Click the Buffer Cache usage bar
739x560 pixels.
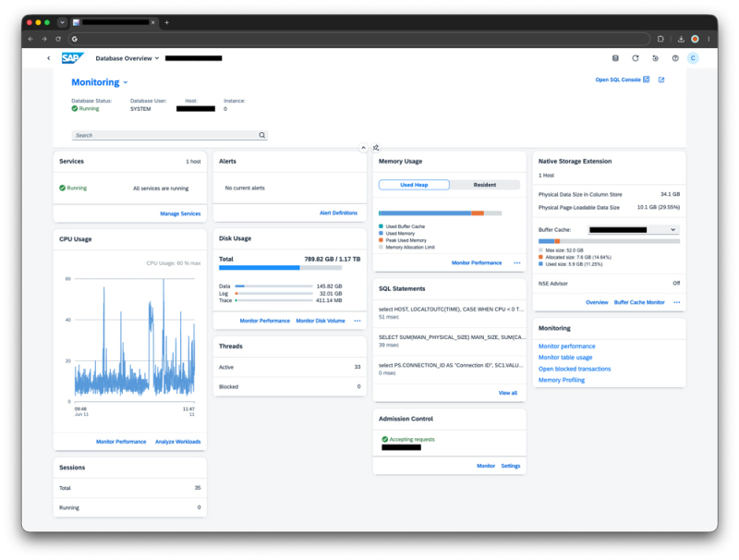(609, 241)
